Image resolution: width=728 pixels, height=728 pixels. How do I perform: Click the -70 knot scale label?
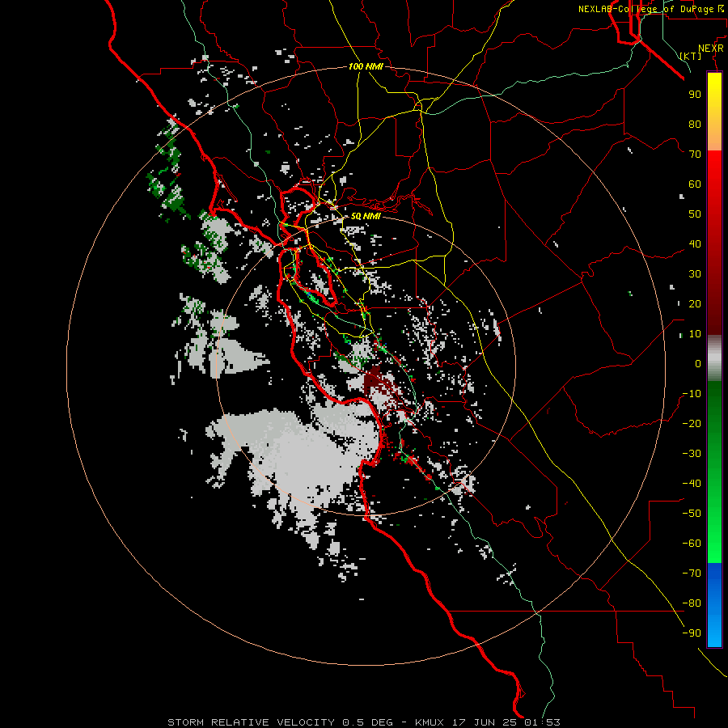[x=692, y=574]
